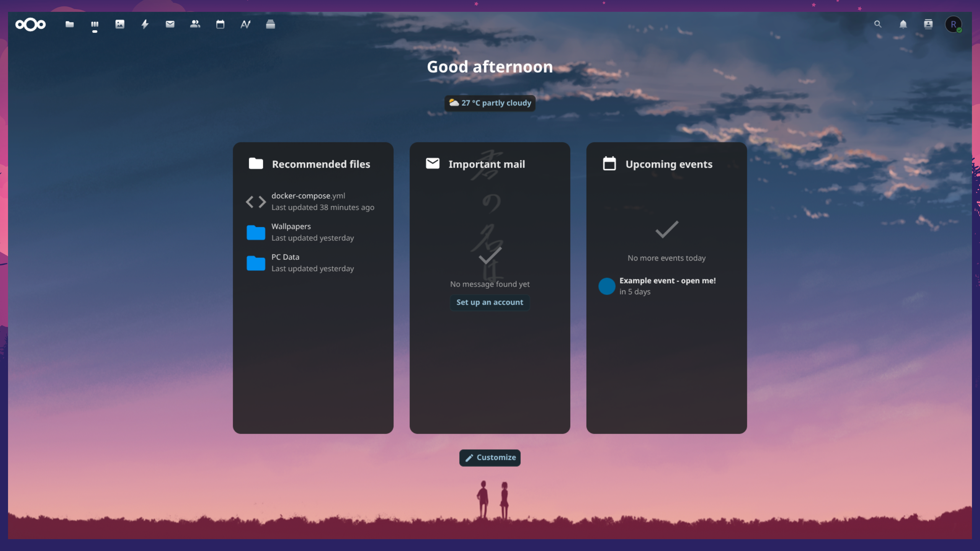
Task: Select the active Dashboard app icon
Action: (95, 24)
